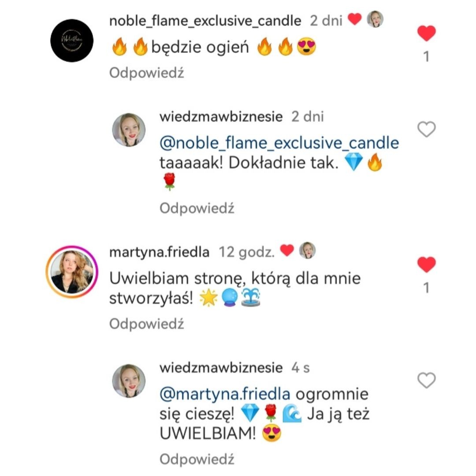This screenshot has height=476, width=476.
Task: Open wiedzmawbiznesie username dated 2 dni
Action: tap(221, 117)
